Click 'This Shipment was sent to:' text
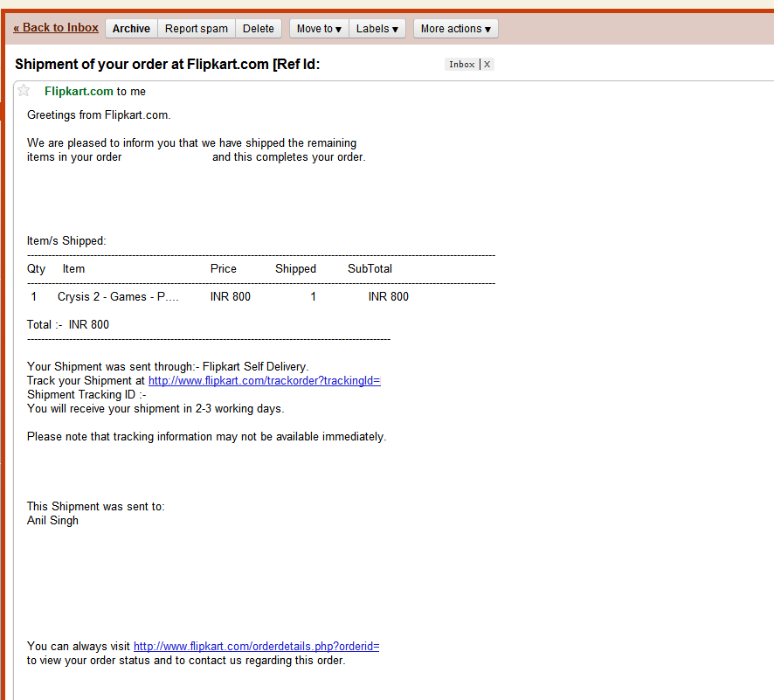 [x=96, y=507]
